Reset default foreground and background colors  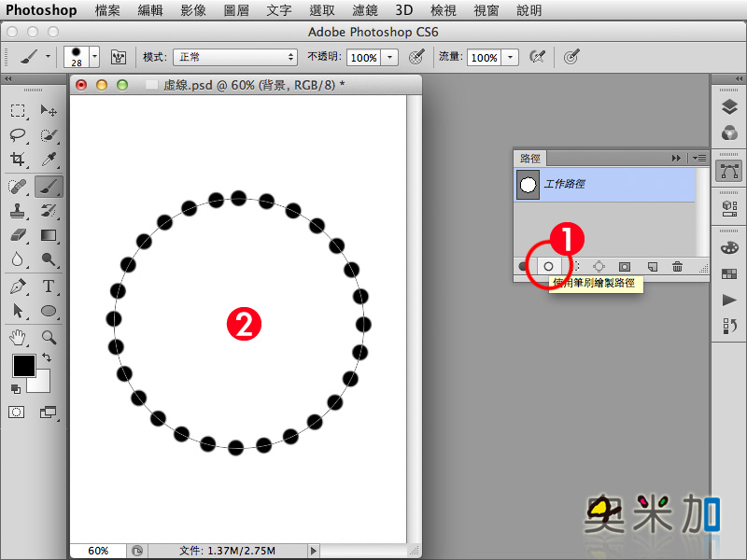tap(16, 389)
